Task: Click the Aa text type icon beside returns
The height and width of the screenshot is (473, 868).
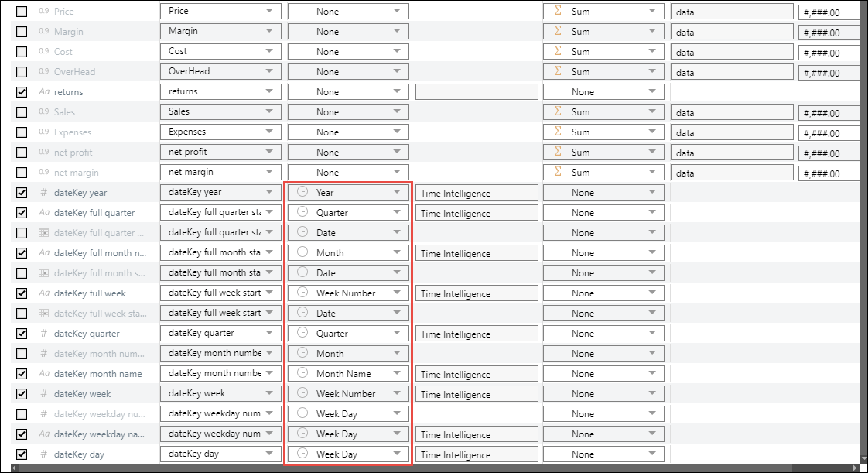Action: click(44, 92)
